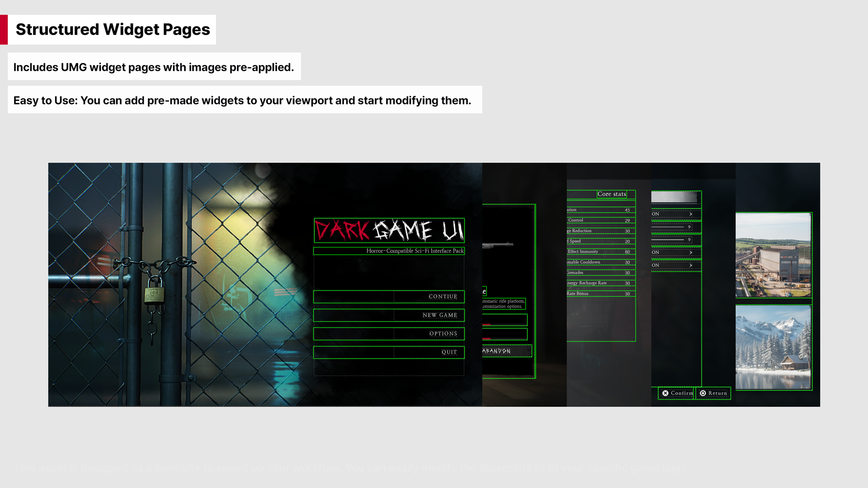Click the Dark Game UI title logo
The width and height of the screenshot is (868, 488).
pos(389,230)
